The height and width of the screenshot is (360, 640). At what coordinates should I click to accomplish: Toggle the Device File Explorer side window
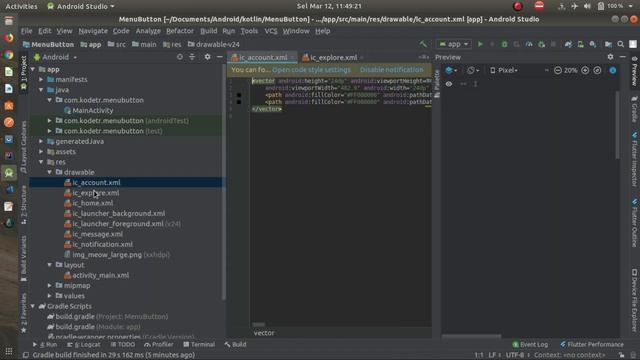(634, 300)
